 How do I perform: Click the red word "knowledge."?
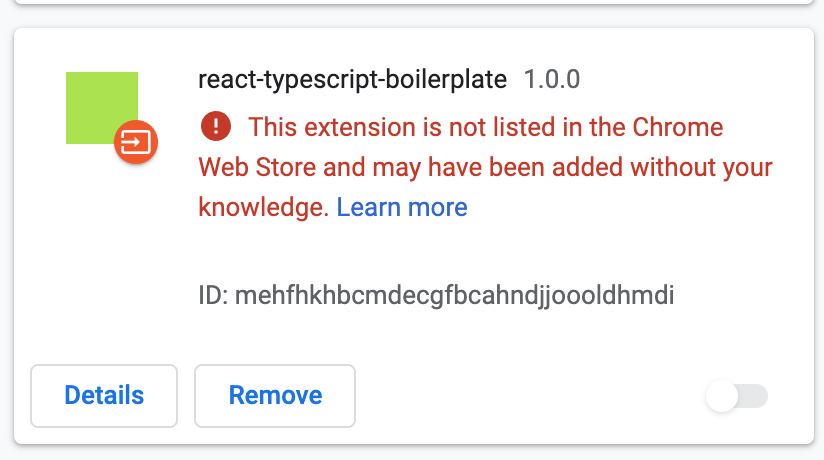pos(264,207)
